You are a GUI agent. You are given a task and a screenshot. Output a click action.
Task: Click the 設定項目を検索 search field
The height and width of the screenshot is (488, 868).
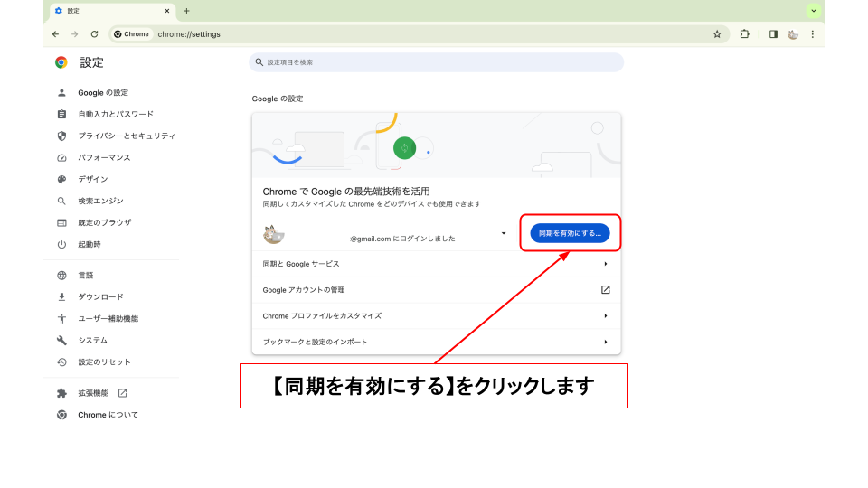point(436,62)
